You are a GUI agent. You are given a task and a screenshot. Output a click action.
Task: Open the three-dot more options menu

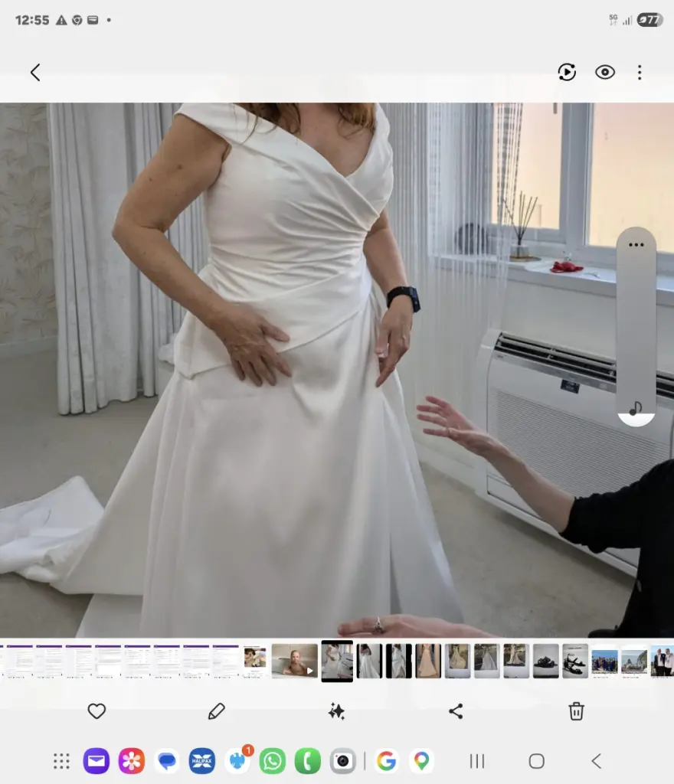(x=640, y=73)
